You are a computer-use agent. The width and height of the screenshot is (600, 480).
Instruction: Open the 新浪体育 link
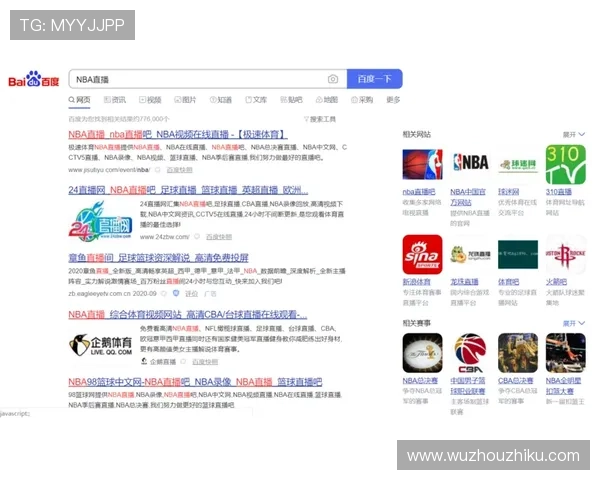tap(416, 282)
